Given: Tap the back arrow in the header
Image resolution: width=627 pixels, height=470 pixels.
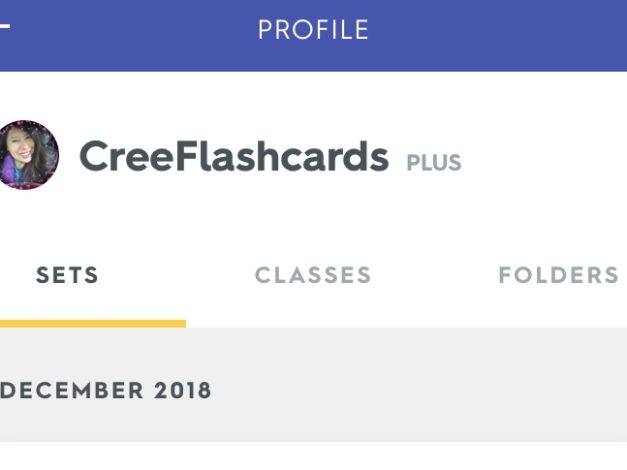Looking at the screenshot, I should [x=5, y=27].
